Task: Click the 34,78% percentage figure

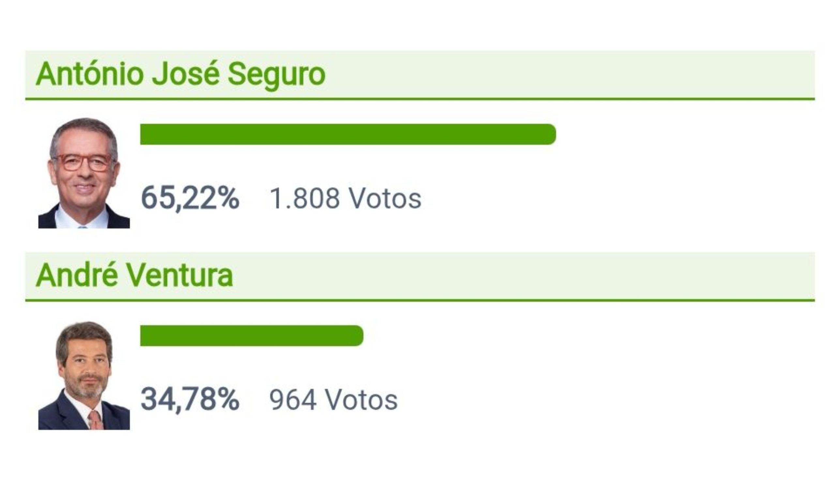Action: pyautogui.click(x=190, y=400)
